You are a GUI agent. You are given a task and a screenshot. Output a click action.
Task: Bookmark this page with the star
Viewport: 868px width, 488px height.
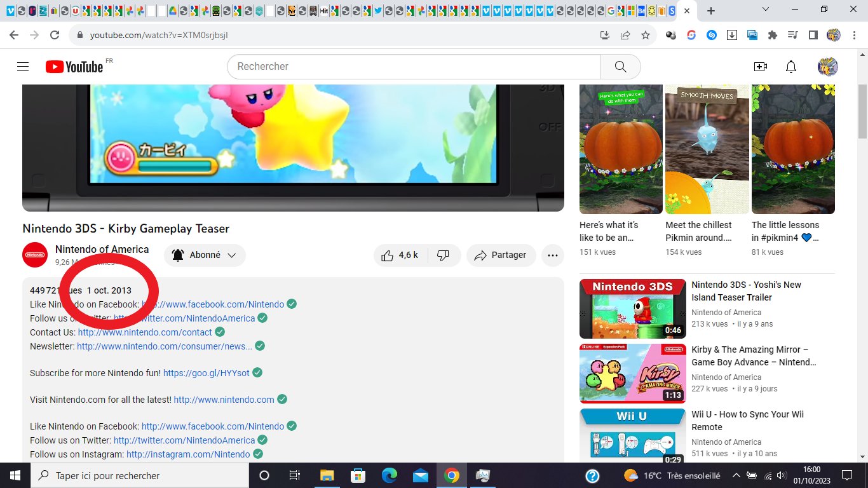(646, 35)
